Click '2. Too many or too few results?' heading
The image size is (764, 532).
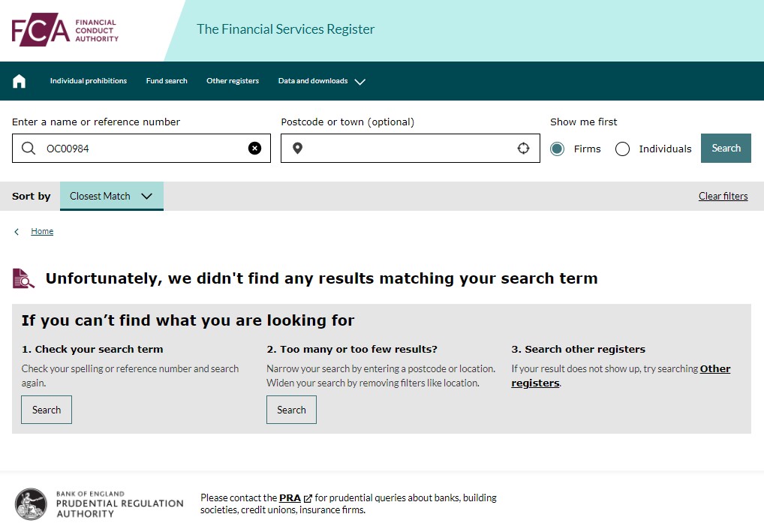point(352,350)
